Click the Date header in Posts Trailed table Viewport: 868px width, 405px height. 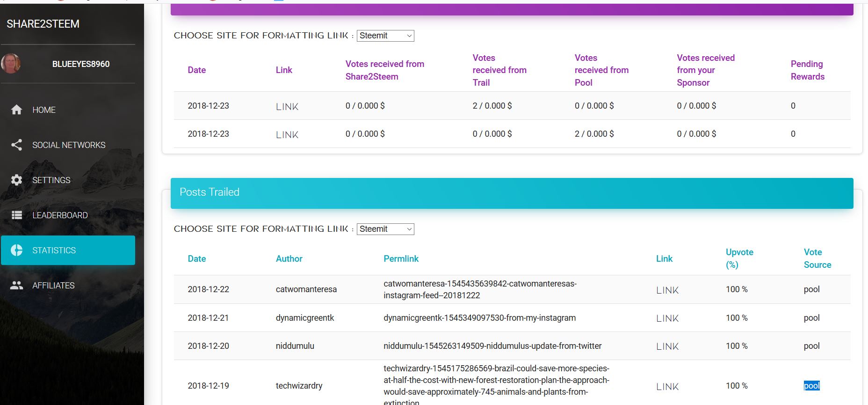[x=197, y=258]
